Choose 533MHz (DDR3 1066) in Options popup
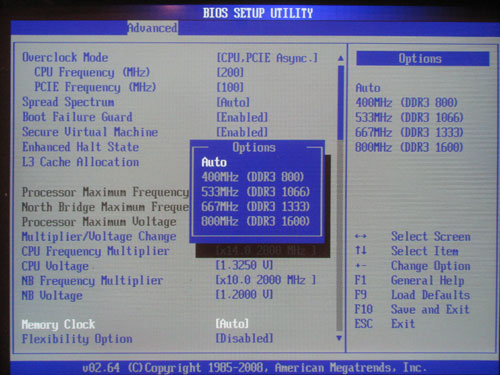The width and height of the screenshot is (500, 375). (x=255, y=192)
